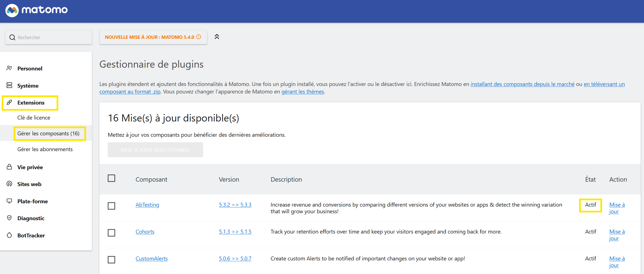Click Gestionnaire de plugins heading

tap(152, 64)
